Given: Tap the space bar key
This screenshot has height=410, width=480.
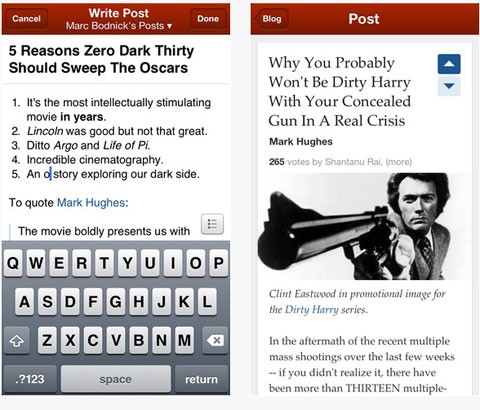Looking at the screenshot, I should [115, 379].
